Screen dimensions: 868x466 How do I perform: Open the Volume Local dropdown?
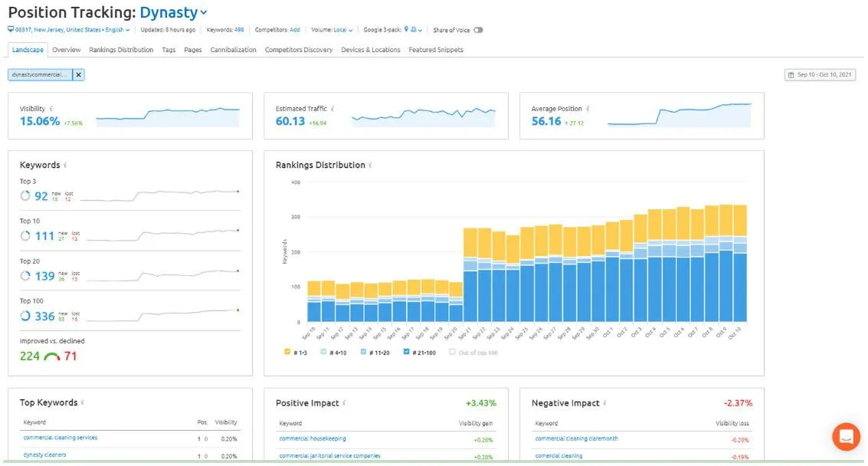point(342,30)
